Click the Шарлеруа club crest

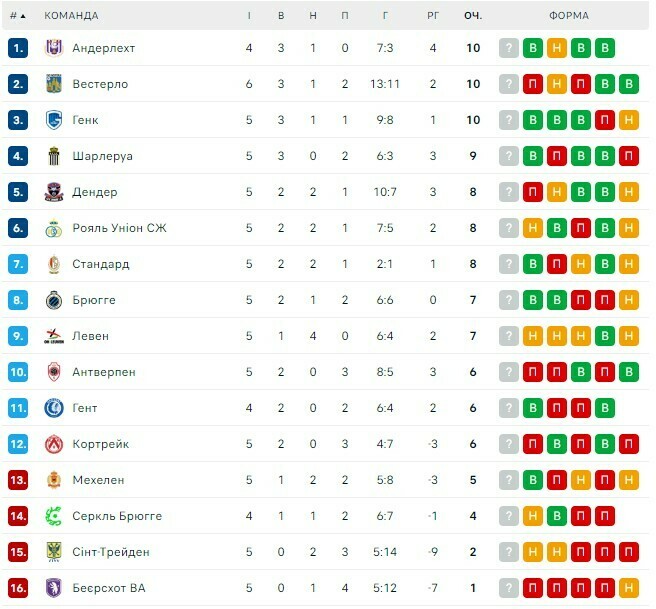tap(54, 156)
